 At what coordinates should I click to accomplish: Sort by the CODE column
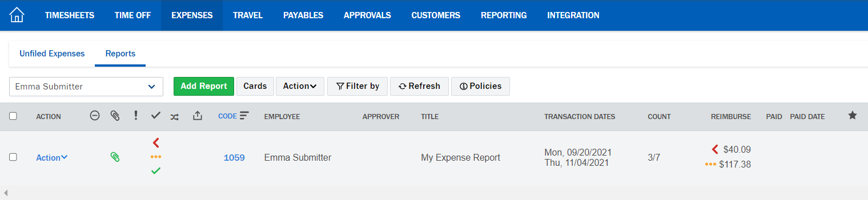[x=227, y=116]
